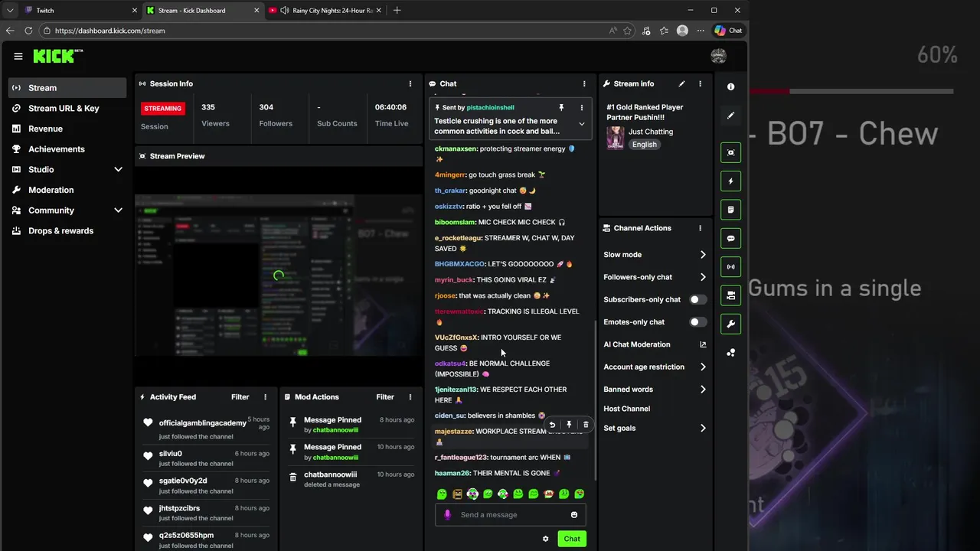Open browser Copilot Chat button

pos(728,31)
